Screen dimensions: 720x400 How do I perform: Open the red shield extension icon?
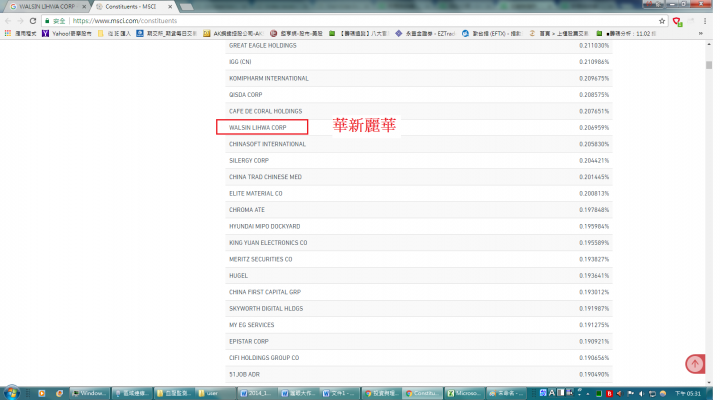click(677, 21)
